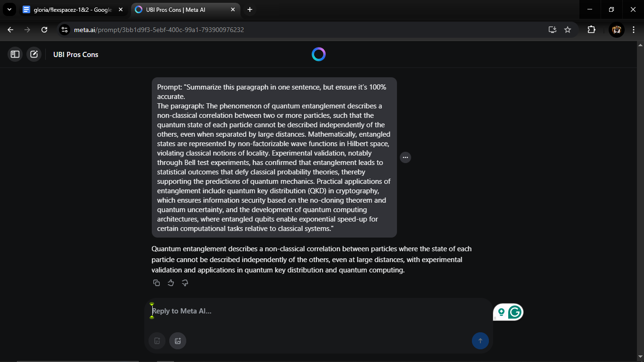Open the Chrome profile avatar
This screenshot has height=362, width=644.
point(616,30)
